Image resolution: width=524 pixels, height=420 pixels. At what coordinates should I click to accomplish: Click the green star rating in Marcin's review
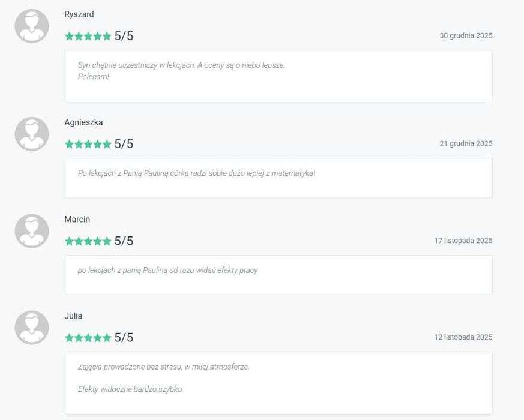tap(88, 241)
